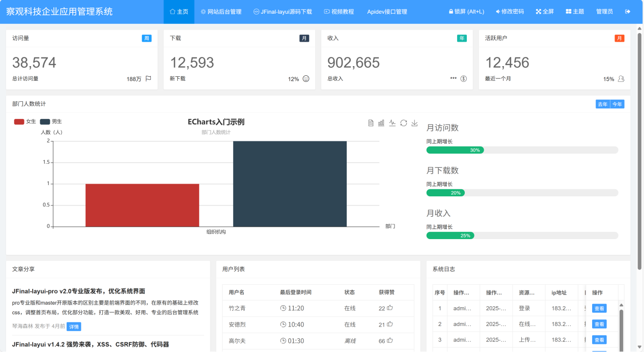Save chart as image download icon
Viewport: 644px width, 352px height.
[x=415, y=123]
